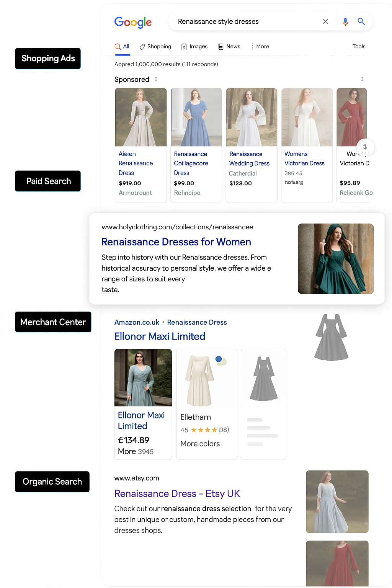The width and height of the screenshot is (392, 588).
Task: Select the blue color swatch on Elletharn card
Action: point(219,359)
